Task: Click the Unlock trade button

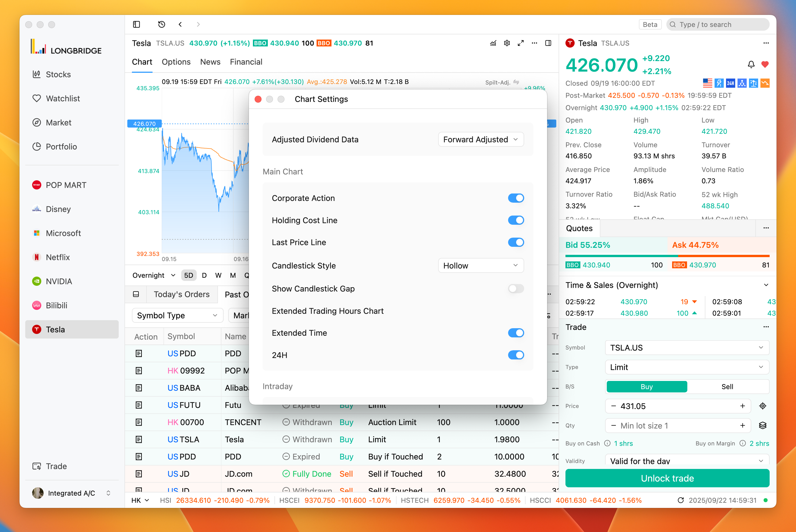Action: [x=667, y=478]
